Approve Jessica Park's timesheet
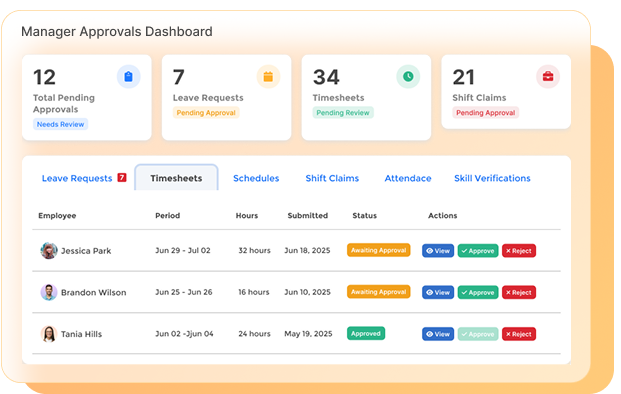621x394 pixels. [478, 251]
